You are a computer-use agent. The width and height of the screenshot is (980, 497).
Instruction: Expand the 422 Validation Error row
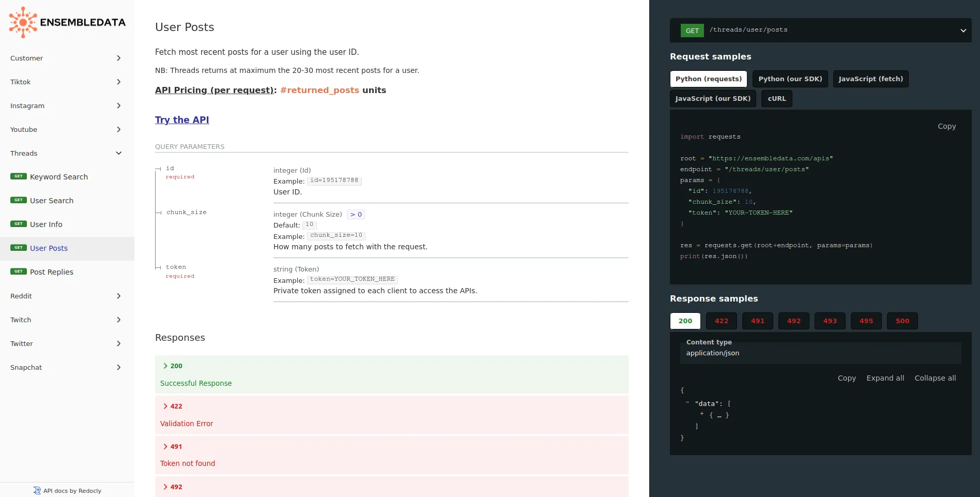(392, 415)
